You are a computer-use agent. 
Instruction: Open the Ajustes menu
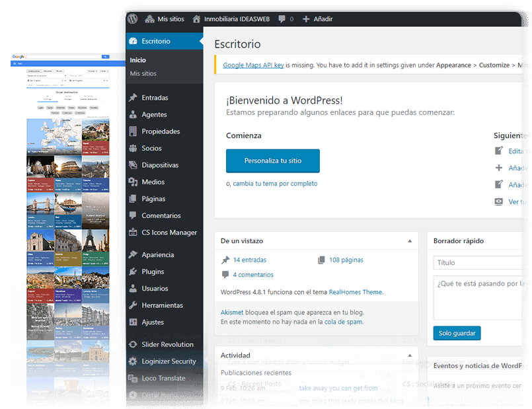click(x=165, y=322)
